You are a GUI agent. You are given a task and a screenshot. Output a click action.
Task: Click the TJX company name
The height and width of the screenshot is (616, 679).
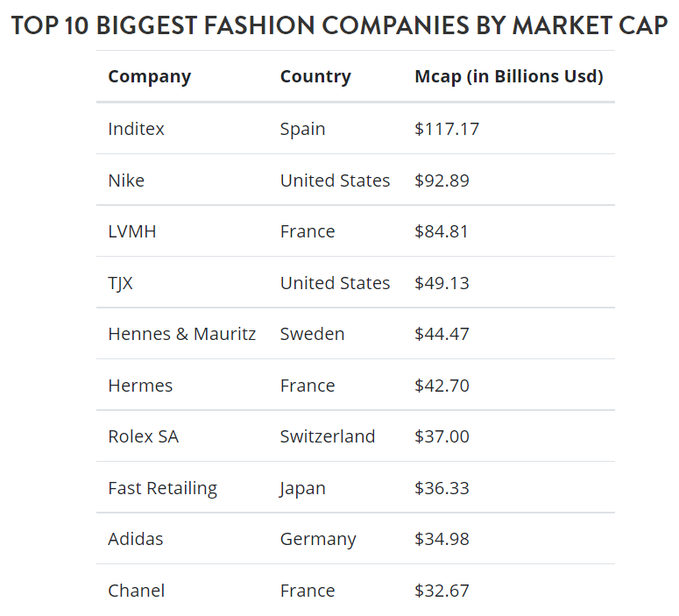[121, 283]
